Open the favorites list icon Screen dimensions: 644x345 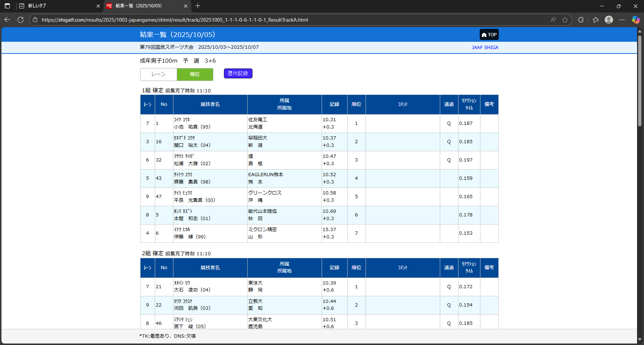point(596,20)
